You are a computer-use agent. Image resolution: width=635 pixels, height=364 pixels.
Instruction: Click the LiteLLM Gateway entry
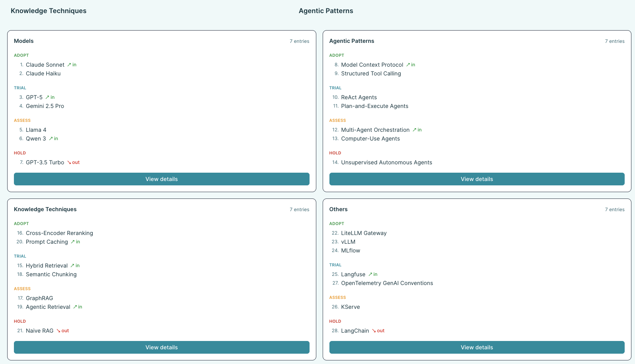click(x=364, y=233)
